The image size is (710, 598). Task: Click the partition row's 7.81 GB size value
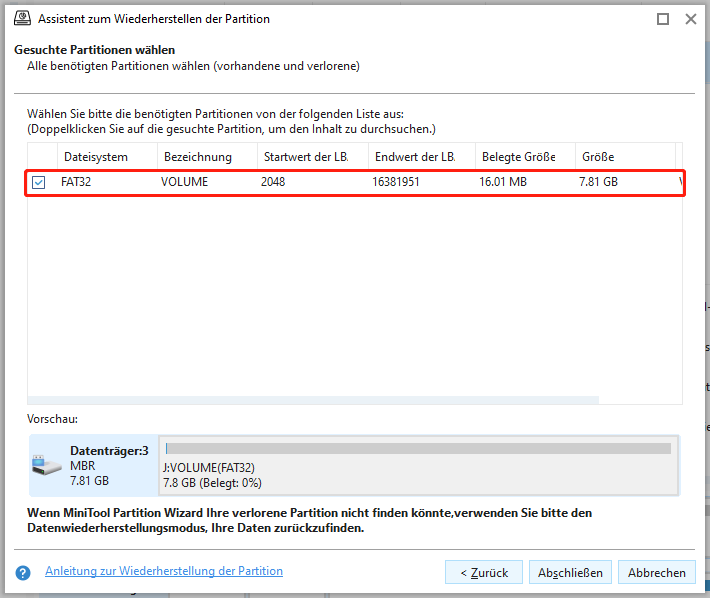coord(598,182)
